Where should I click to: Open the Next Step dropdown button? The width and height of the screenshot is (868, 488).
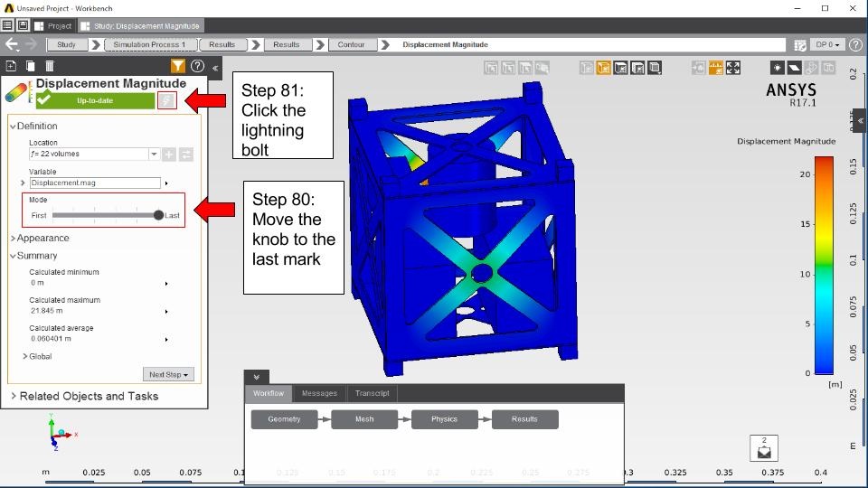(168, 374)
